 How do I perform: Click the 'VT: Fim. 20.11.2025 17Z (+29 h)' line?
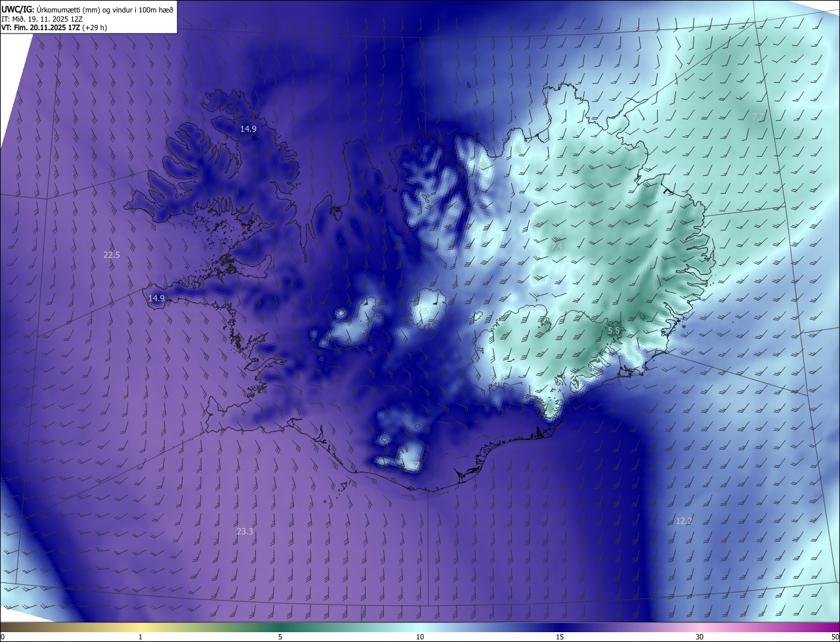click(x=54, y=28)
